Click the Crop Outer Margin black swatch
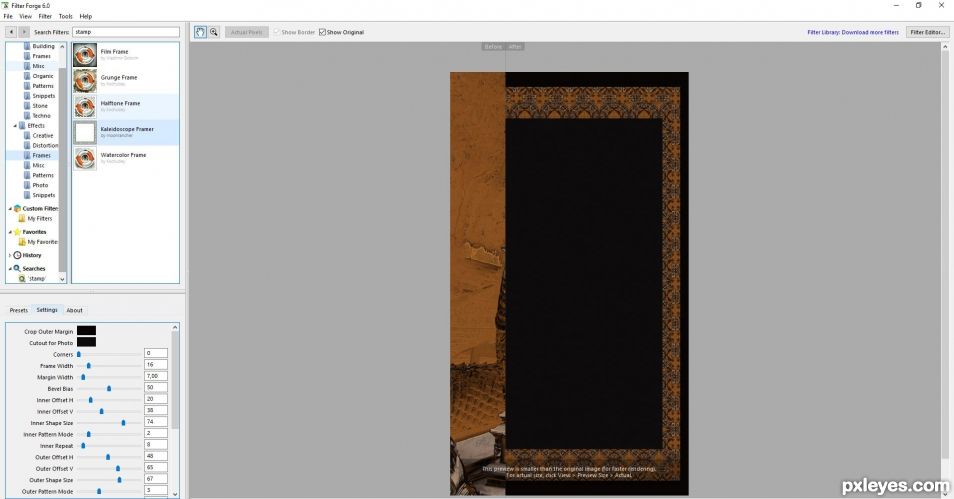Viewport: 954px width, 499px height. [86, 331]
